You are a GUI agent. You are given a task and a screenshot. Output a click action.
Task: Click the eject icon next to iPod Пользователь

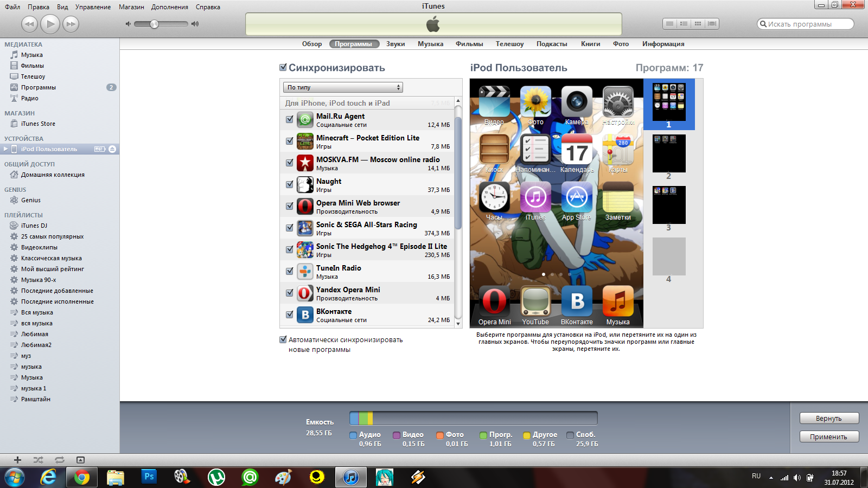(112, 149)
